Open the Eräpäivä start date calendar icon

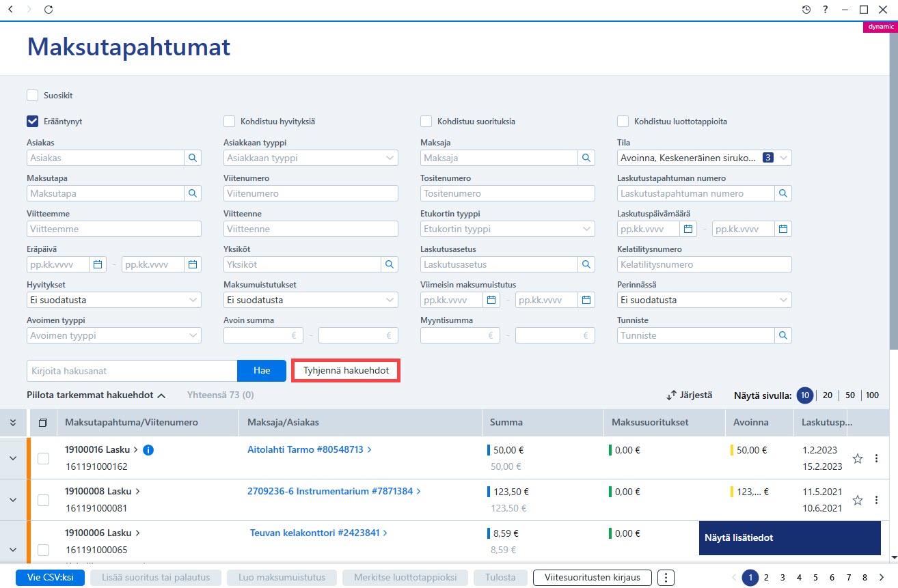98,264
